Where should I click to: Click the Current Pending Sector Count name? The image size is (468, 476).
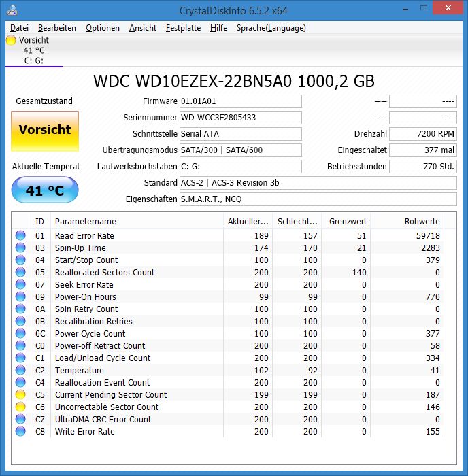point(111,394)
